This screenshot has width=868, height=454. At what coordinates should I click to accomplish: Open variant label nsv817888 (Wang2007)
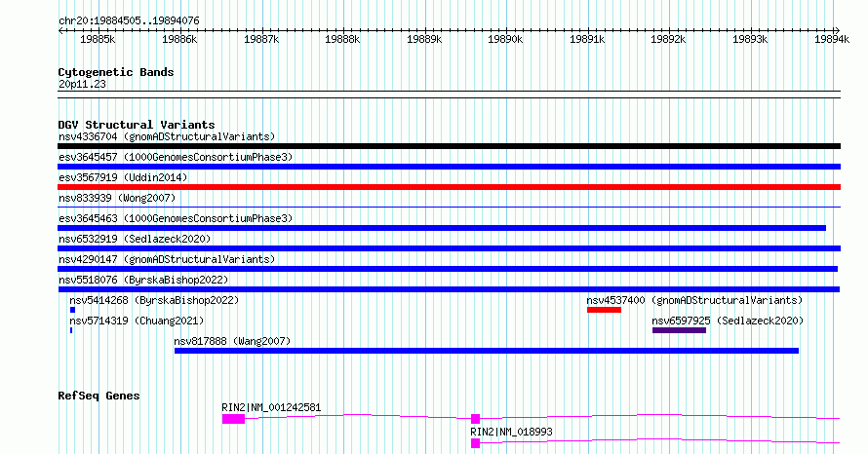[232, 341]
